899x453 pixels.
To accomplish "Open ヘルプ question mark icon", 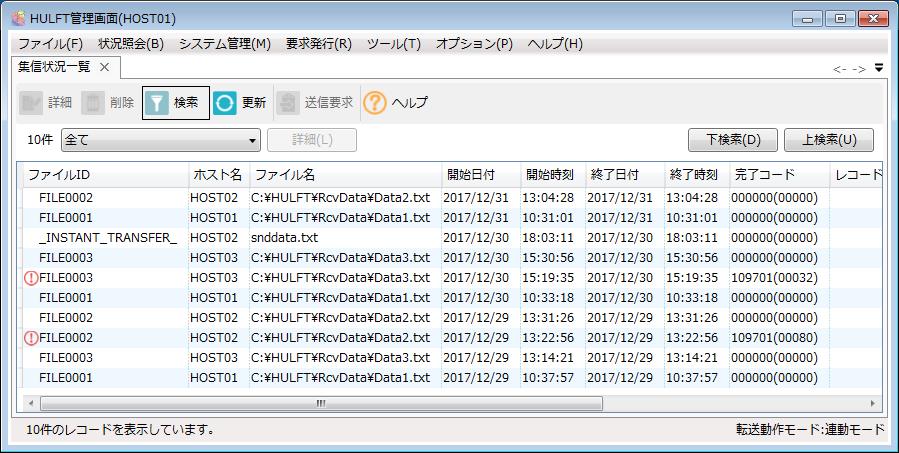I will [374, 103].
